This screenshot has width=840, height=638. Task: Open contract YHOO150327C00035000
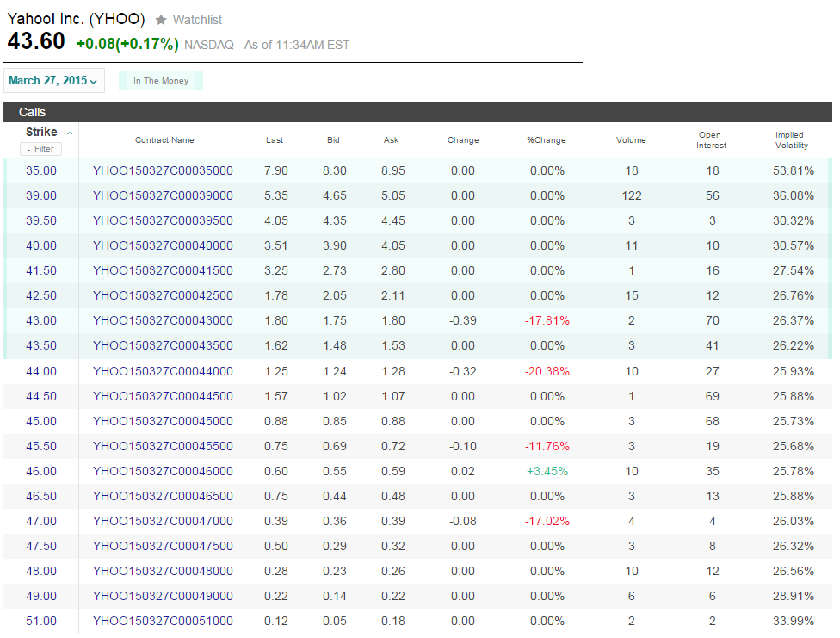click(x=163, y=170)
